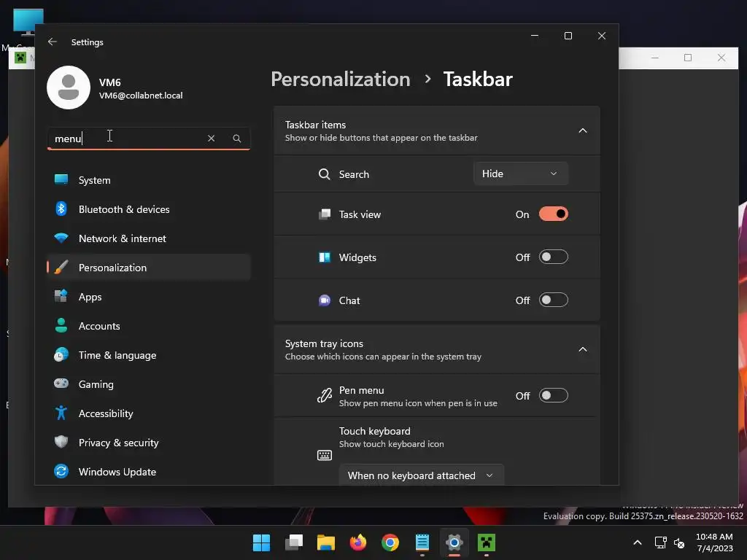Screen dimensions: 747x560
Task: Open Task View from the taskbar
Action: pyautogui.click(x=294, y=542)
